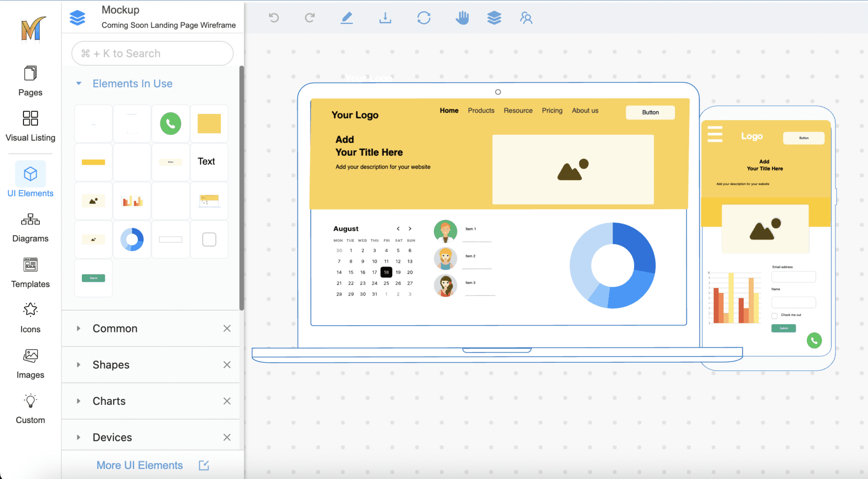Expand the Charts section
This screenshot has width=868, height=479.
[x=79, y=401]
